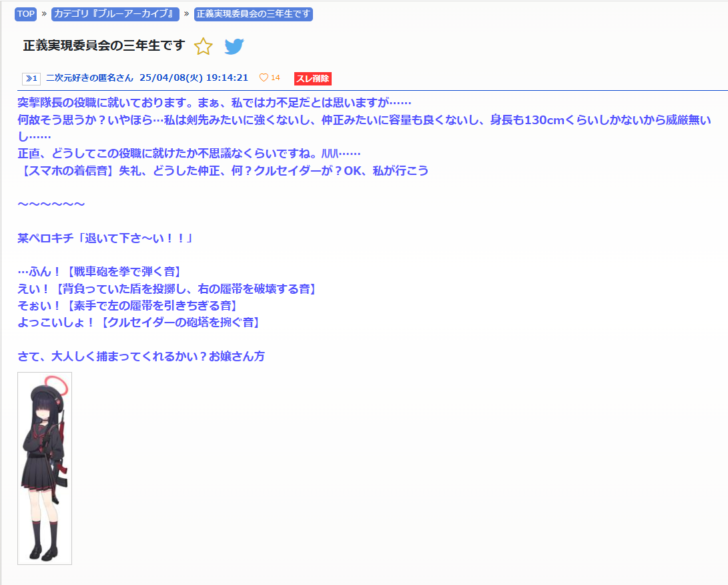Click the ～～～～～～ separator line of text

point(51,204)
